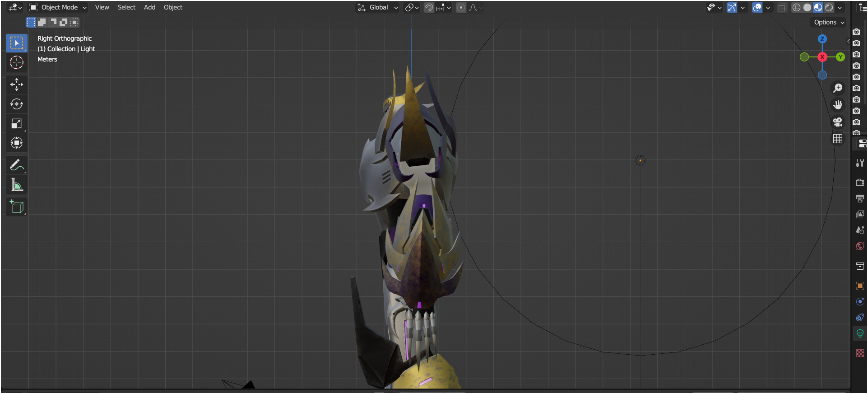Select the Rotate tool
Image resolution: width=868 pixels, height=394 pixels.
click(17, 104)
